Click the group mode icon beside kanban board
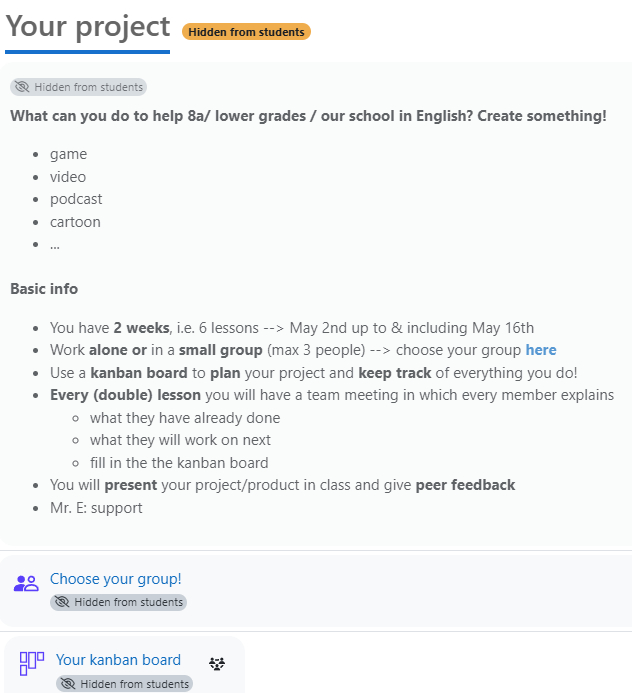The image size is (632, 693). (217, 663)
